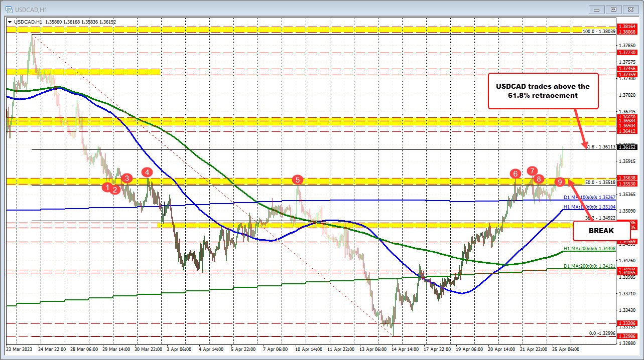Click the red price tag 1.37456

click(x=627, y=69)
